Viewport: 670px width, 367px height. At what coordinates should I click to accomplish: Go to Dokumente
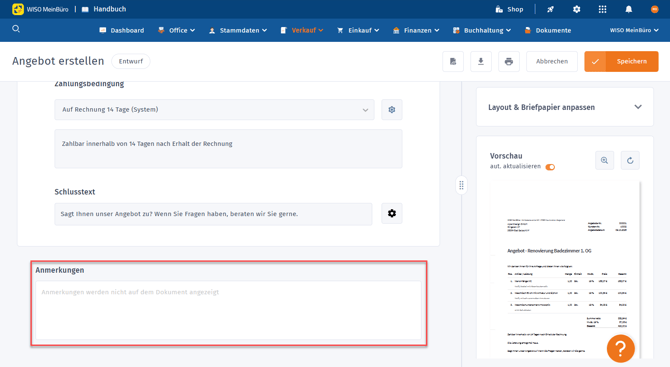(x=548, y=30)
